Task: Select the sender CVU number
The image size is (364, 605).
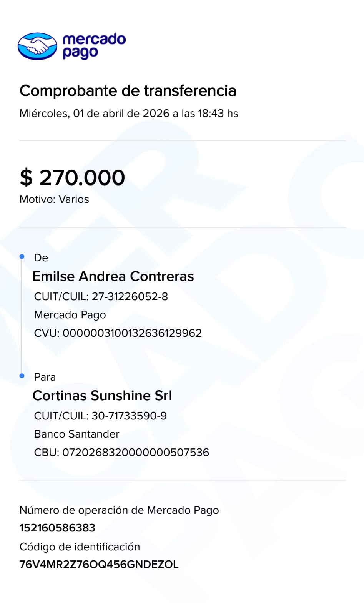Action: [x=132, y=333]
